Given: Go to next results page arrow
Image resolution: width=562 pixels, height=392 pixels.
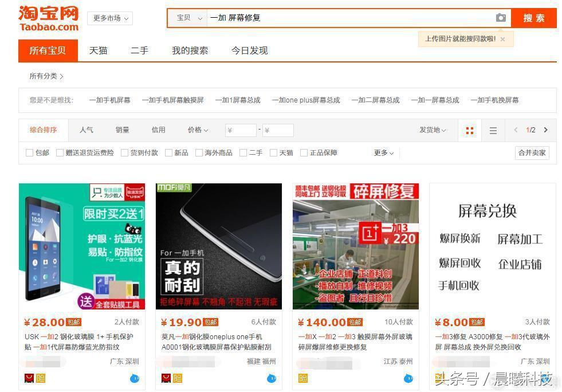Looking at the screenshot, I should pos(545,130).
